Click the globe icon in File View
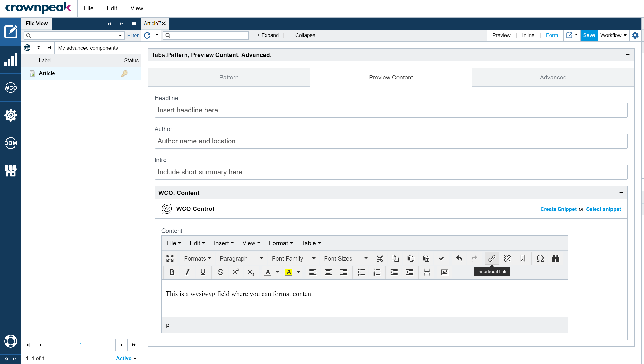Image resolution: width=644 pixels, height=364 pixels. (x=27, y=48)
